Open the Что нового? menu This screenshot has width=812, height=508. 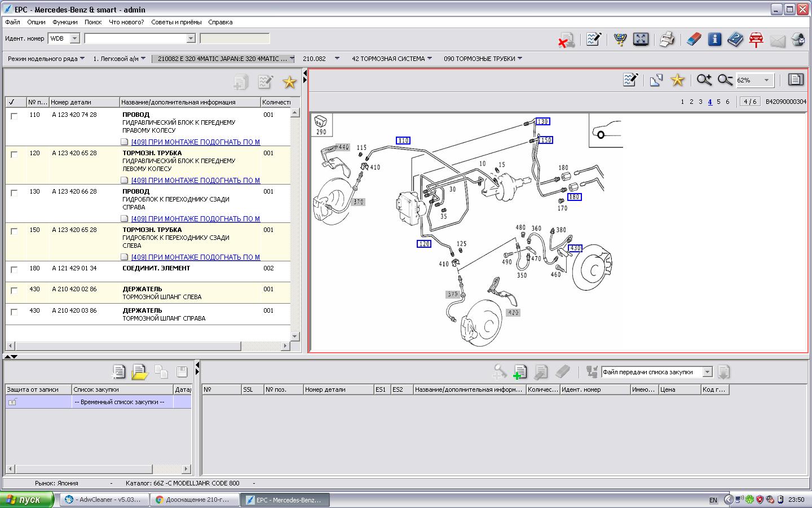click(126, 22)
